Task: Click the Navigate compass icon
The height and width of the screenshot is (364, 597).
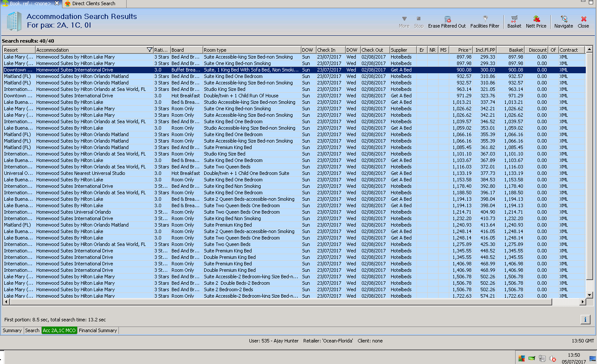Action: point(564,19)
